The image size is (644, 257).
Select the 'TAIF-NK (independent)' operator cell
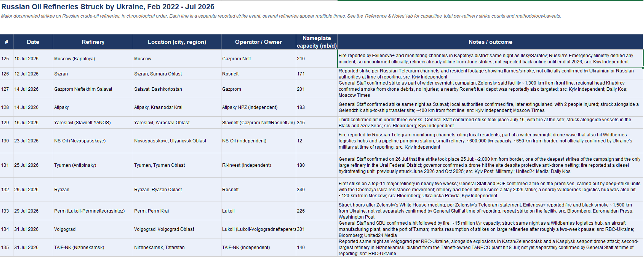pos(258,247)
